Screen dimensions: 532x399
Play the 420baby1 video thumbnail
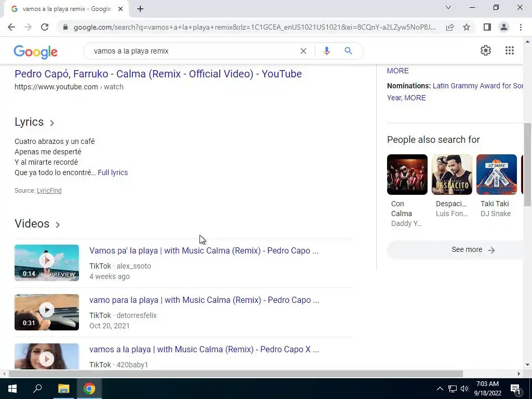[47, 356]
